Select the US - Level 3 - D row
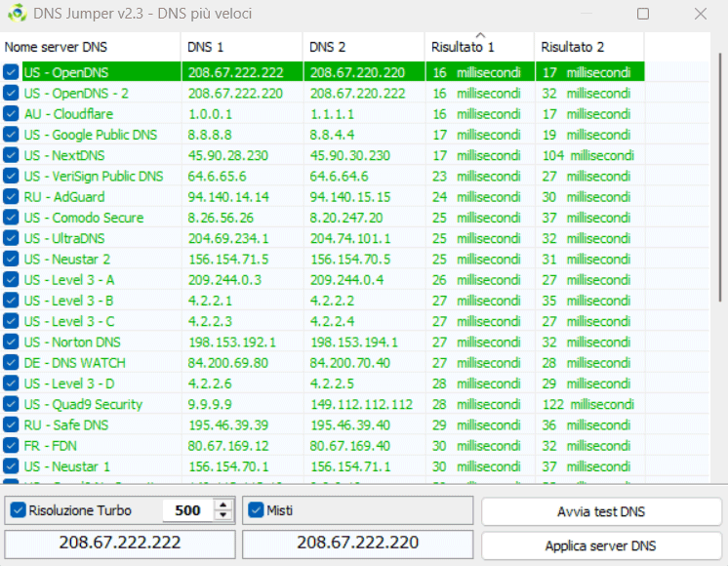The width and height of the screenshot is (728, 566). 69,384
